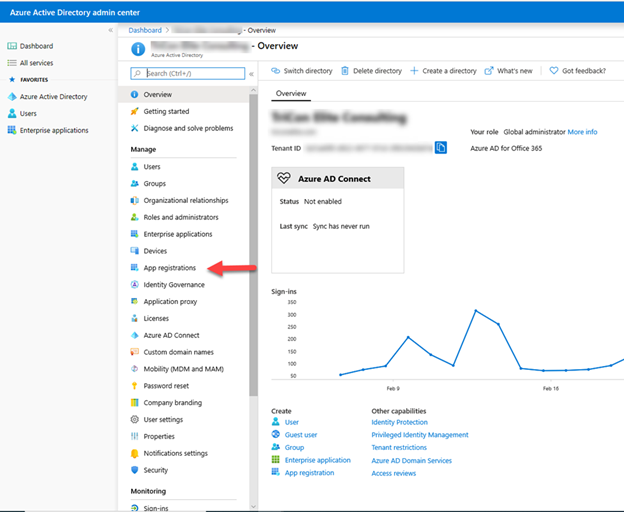Open Azure AD Connect menu entry
Image resolution: width=624 pixels, height=512 pixels.
(x=171, y=335)
